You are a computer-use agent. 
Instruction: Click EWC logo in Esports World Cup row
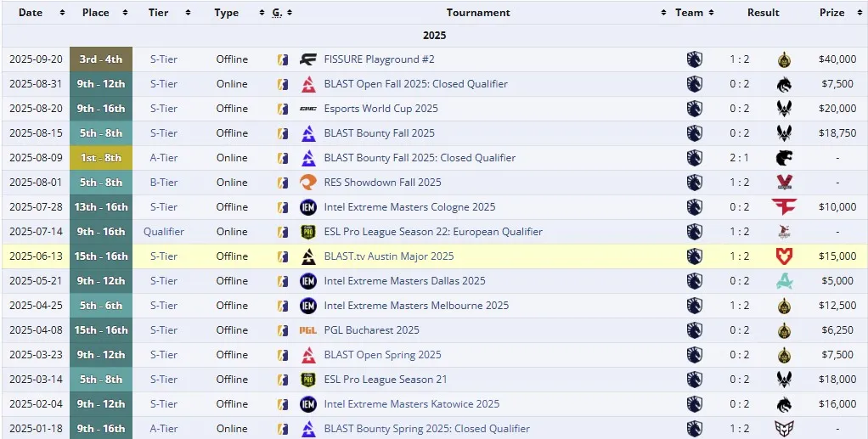[308, 109]
